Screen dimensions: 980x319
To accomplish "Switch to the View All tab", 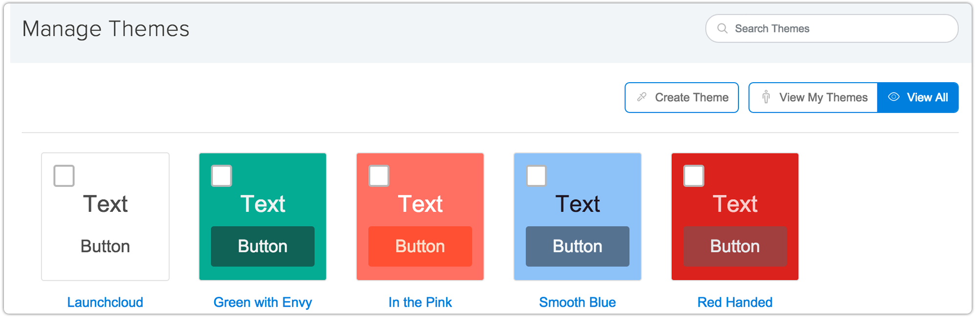I will pos(918,97).
